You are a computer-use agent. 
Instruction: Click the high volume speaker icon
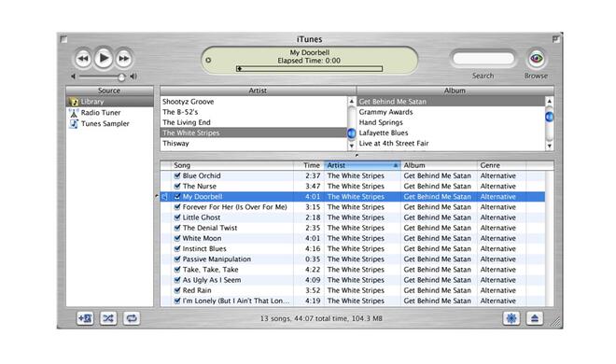coord(133,77)
